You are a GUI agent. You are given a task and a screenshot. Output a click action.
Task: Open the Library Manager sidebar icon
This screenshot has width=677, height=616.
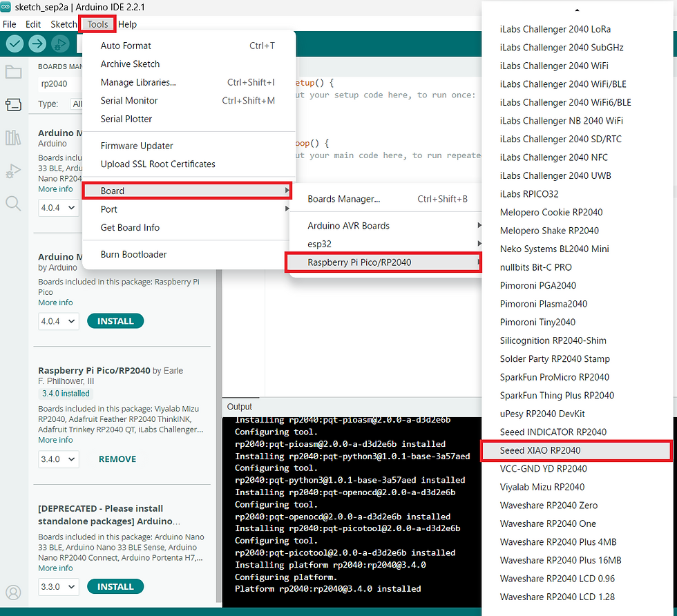(13, 137)
